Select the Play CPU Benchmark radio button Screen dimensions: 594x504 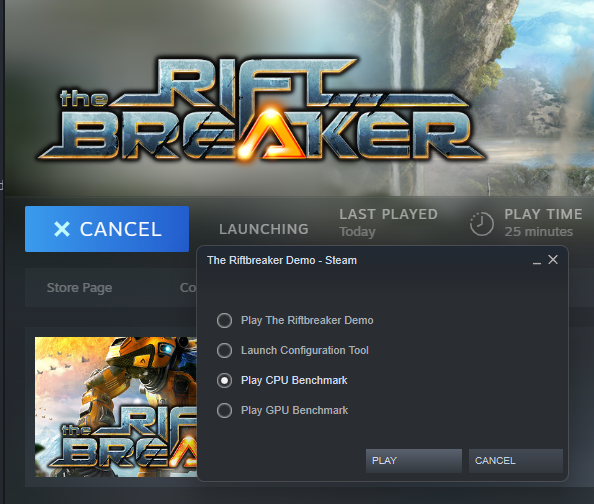pos(224,380)
